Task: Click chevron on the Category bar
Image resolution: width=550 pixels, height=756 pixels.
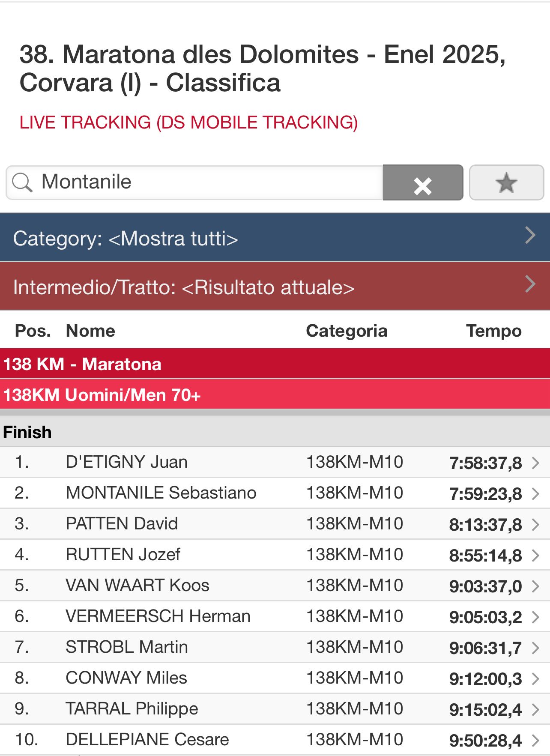Action: click(x=530, y=235)
